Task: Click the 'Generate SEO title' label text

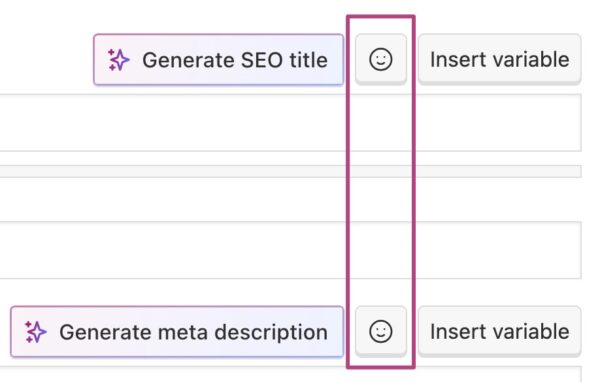Action: [x=235, y=60]
